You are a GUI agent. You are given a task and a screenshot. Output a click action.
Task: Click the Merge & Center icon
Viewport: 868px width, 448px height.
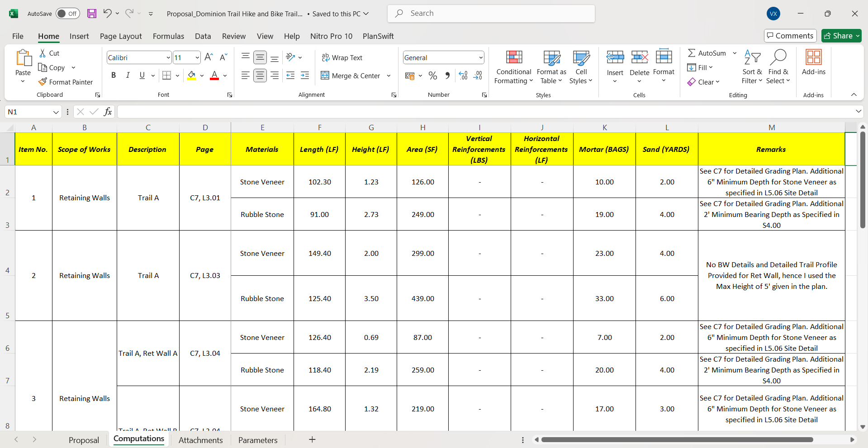point(325,75)
